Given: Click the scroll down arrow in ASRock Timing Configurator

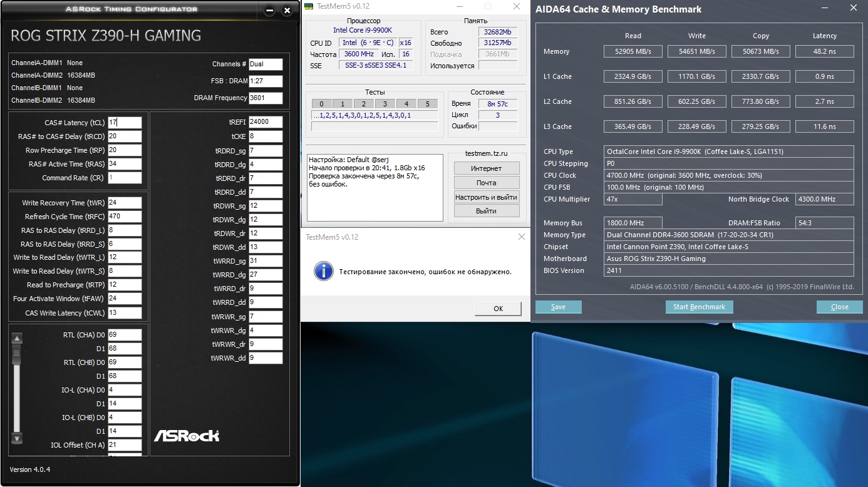Looking at the screenshot, I should pos(18,438).
